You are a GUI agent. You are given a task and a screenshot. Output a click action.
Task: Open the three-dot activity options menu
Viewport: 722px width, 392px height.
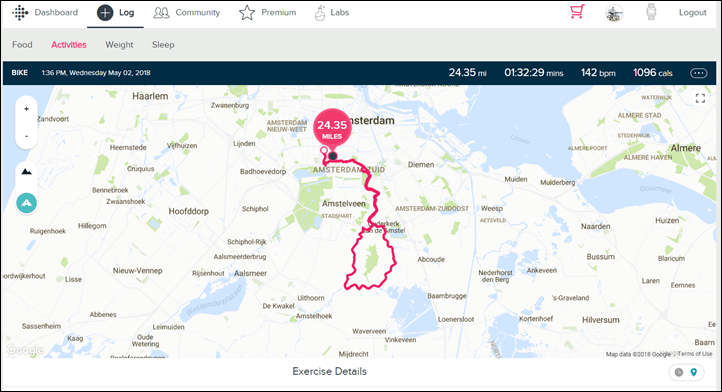click(699, 73)
